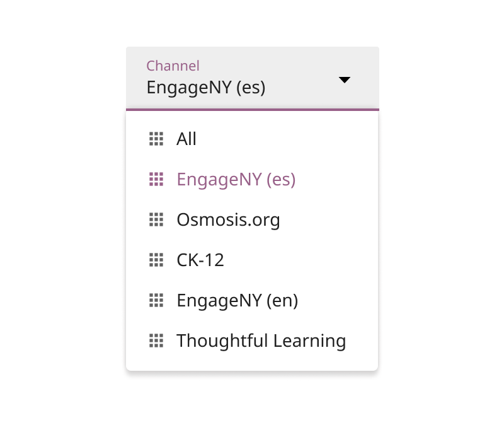Click the grid icon beside EngageNY (en)

156,301
